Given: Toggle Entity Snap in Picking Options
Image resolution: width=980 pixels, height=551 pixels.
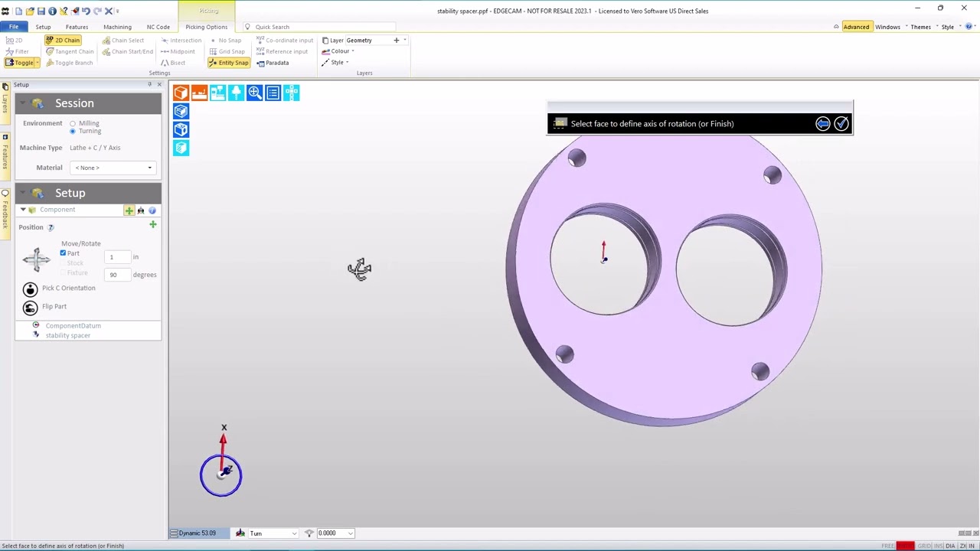Looking at the screenshot, I should pyautogui.click(x=229, y=63).
